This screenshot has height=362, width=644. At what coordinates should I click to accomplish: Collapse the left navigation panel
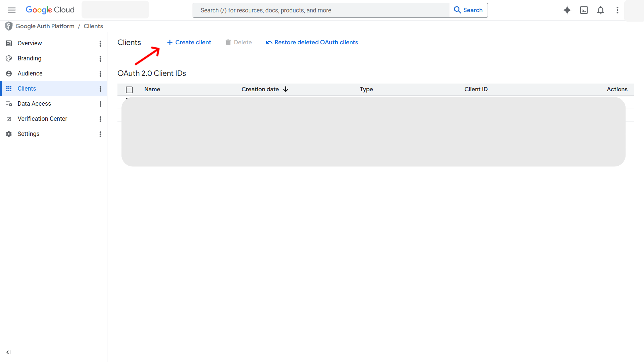pos(8,352)
